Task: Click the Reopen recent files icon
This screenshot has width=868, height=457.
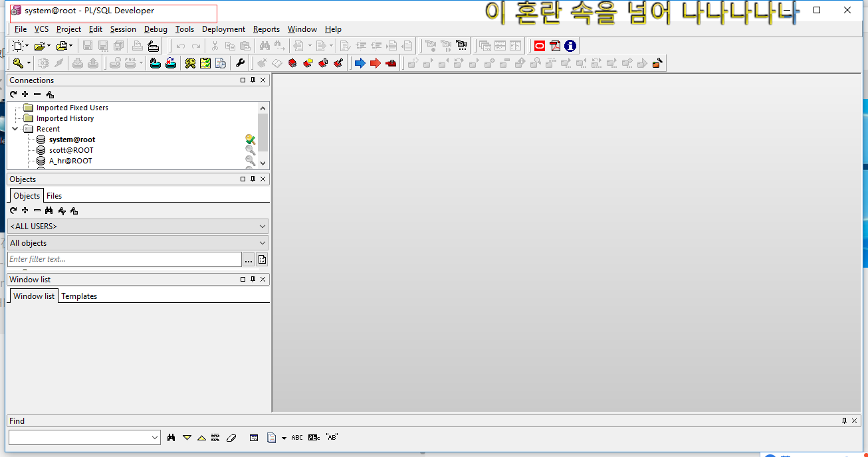Action: [62, 46]
